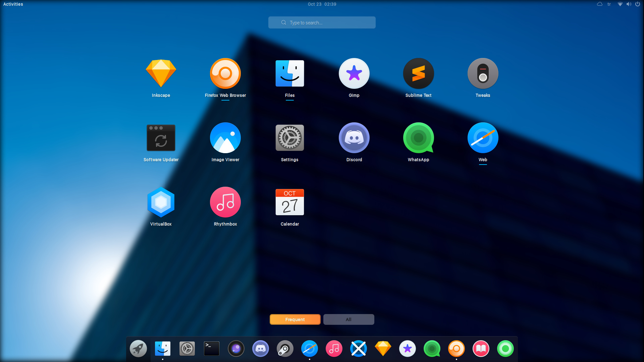
Task: Open Discord from the dock
Action: click(261, 349)
